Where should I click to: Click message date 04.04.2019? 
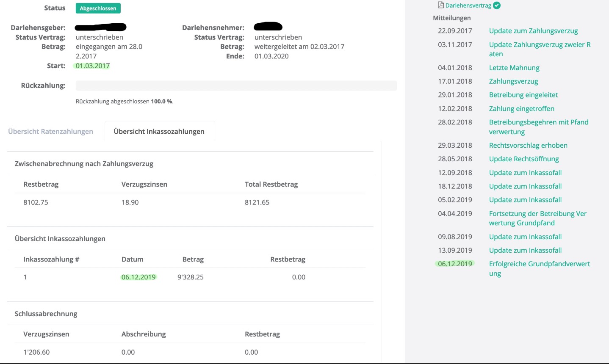(455, 214)
